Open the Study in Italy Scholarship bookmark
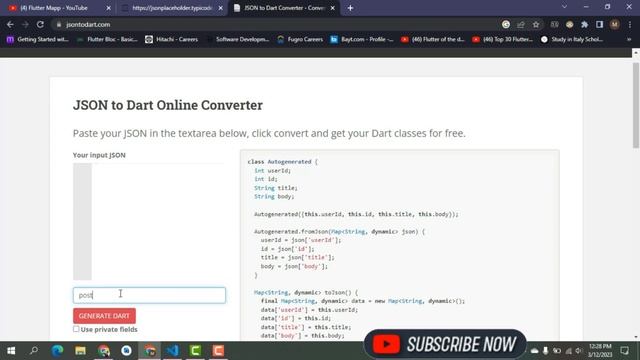 pyautogui.click(x=571, y=40)
